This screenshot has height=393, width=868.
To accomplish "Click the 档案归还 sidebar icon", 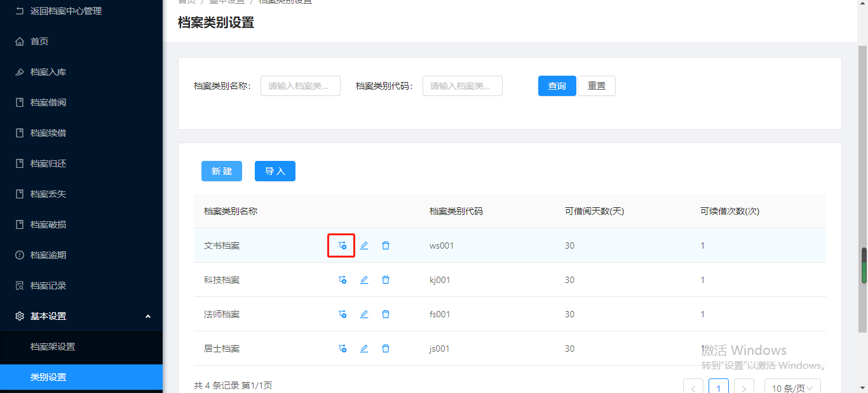I will click(x=20, y=163).
